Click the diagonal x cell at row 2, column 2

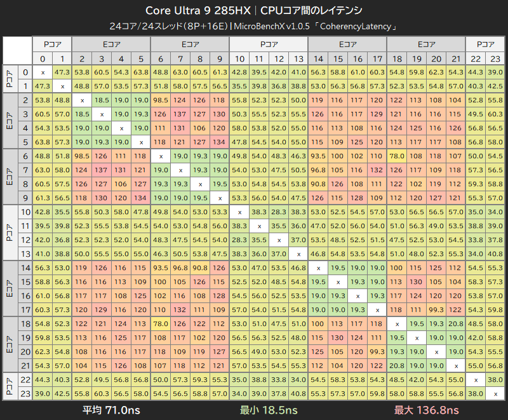pos(81,100)
